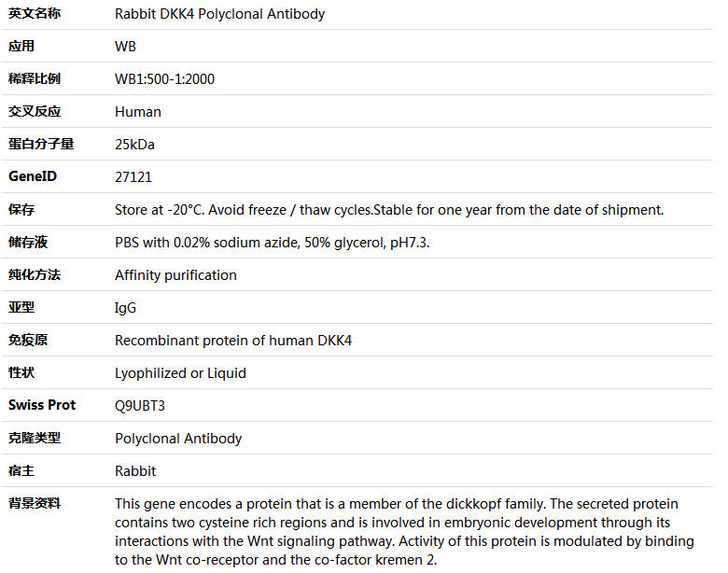Image resolution: width=728 pixels, height=573 pixels.
Task: Click the Human cross-reactivity value
Action: coord(138,112)
